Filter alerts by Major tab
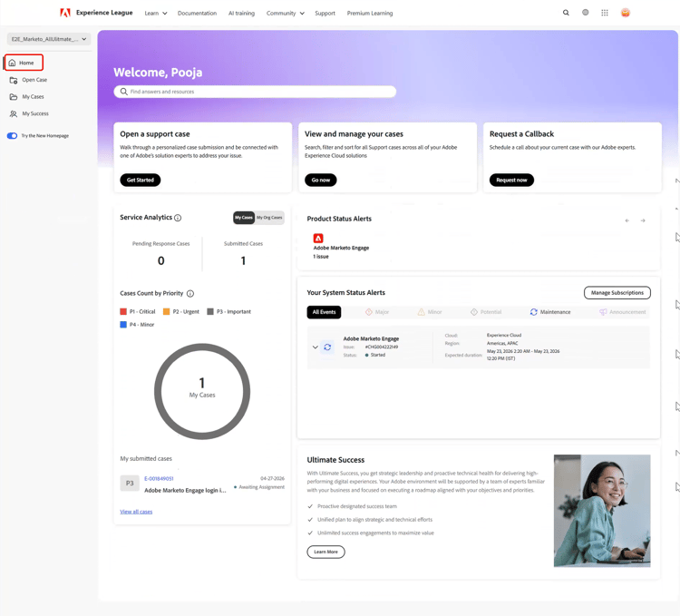Viewport: 680px width, 616px height. (377, 312)
